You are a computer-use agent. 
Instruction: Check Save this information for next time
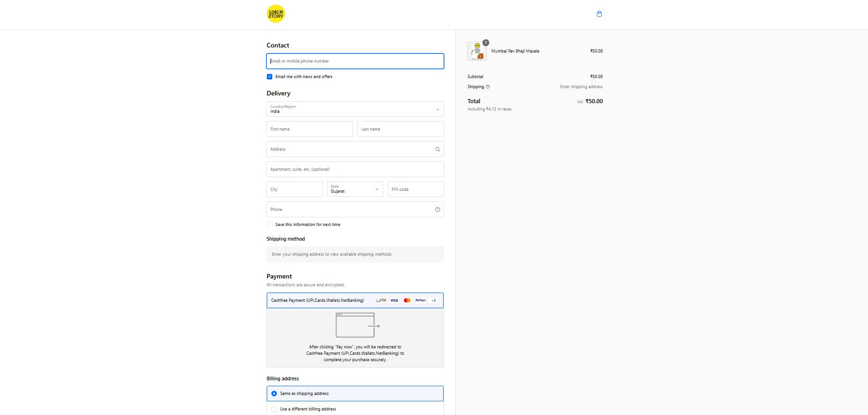click(270, 225)
